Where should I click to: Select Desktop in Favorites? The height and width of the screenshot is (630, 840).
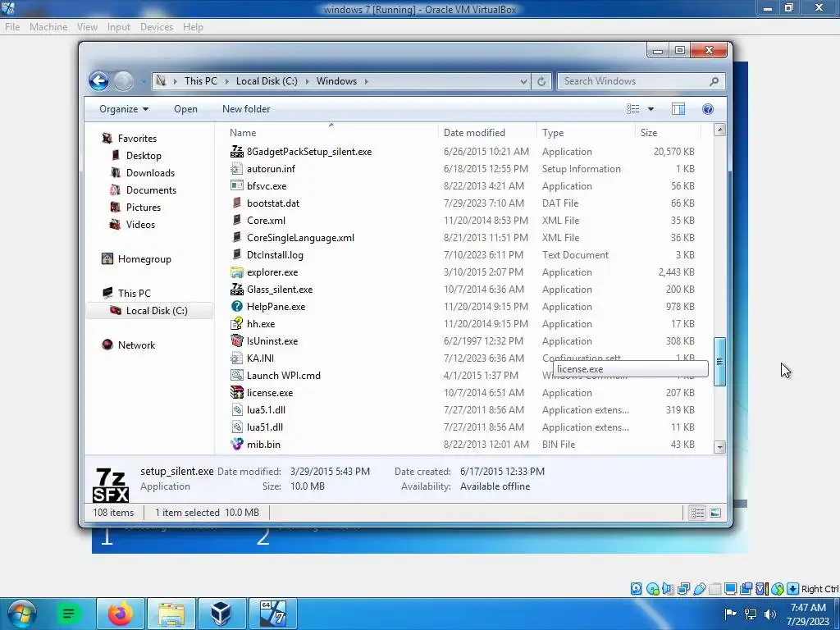click(x=144, y=155)
